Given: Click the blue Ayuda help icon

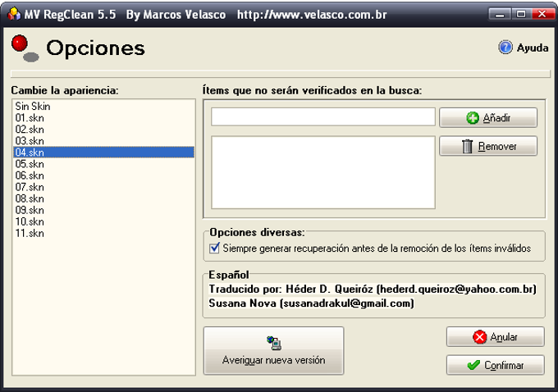Looking at the screenshot, I should point(505,48).
